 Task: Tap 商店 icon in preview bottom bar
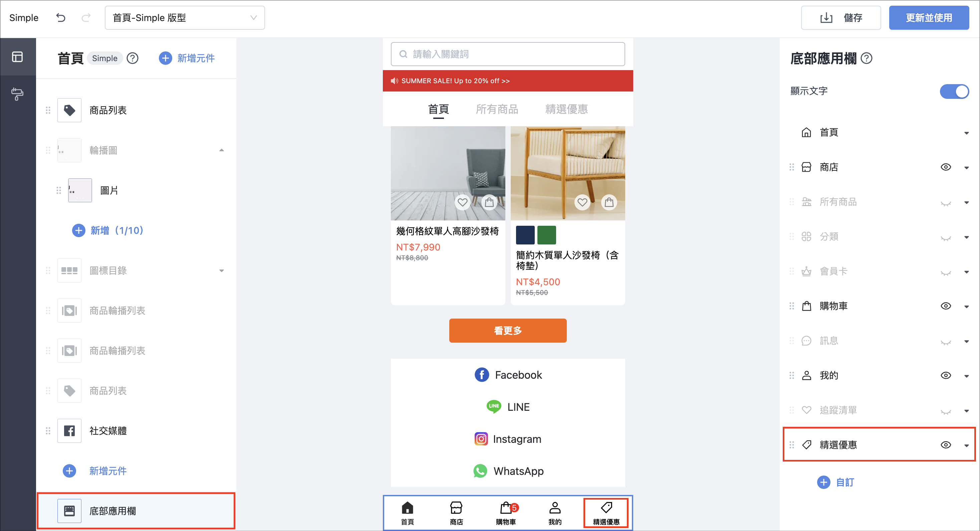tap(456, 507)
